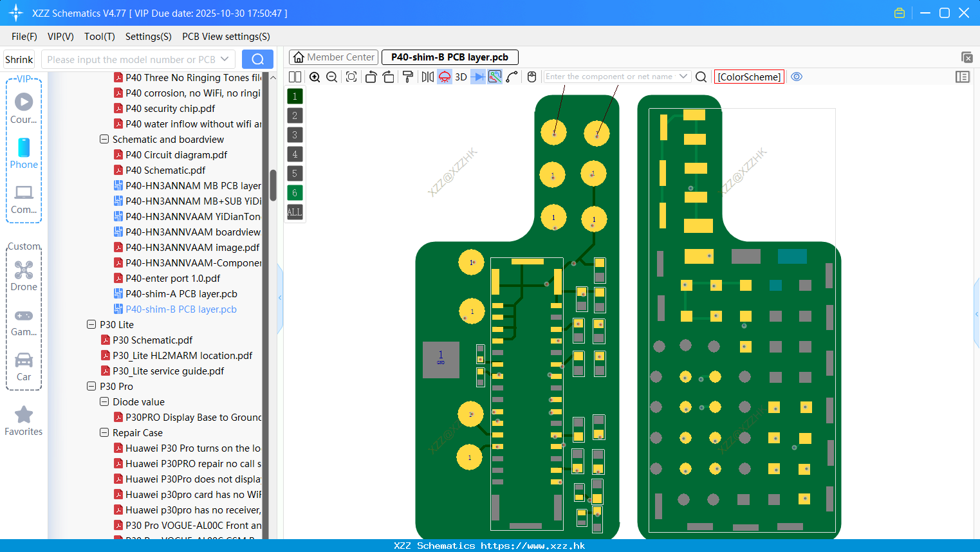
Task: Zoom in on the PCB view
Action: pos(315,77)
